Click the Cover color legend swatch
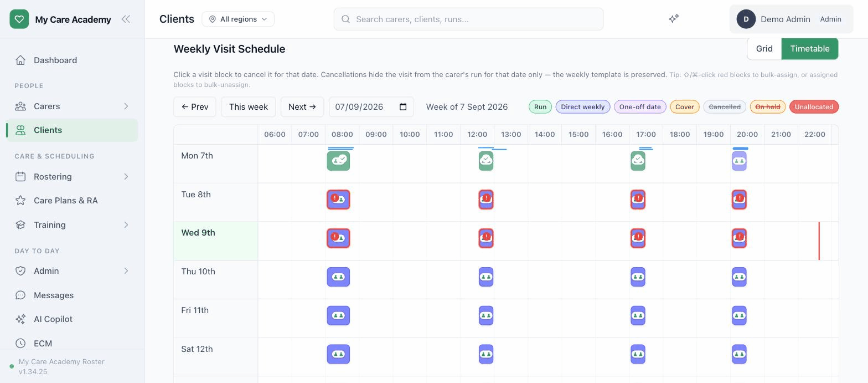868x383 pixels. [685, 107]
